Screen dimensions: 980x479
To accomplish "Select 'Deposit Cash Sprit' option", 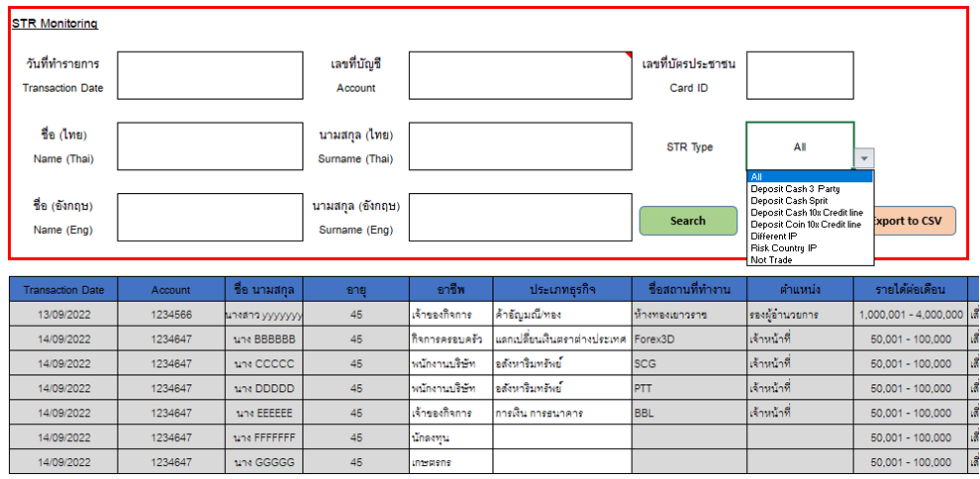I will (x=810, y=201).
